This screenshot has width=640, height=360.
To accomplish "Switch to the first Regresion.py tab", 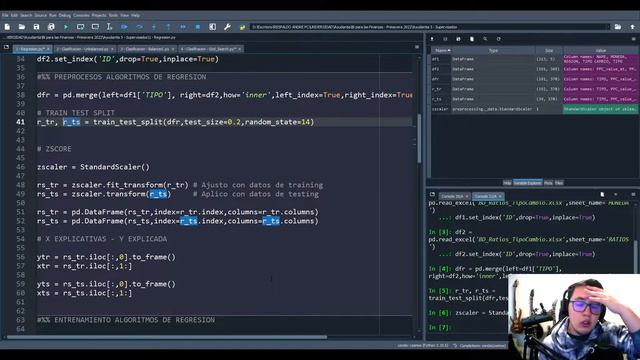I will coord(33,49).
